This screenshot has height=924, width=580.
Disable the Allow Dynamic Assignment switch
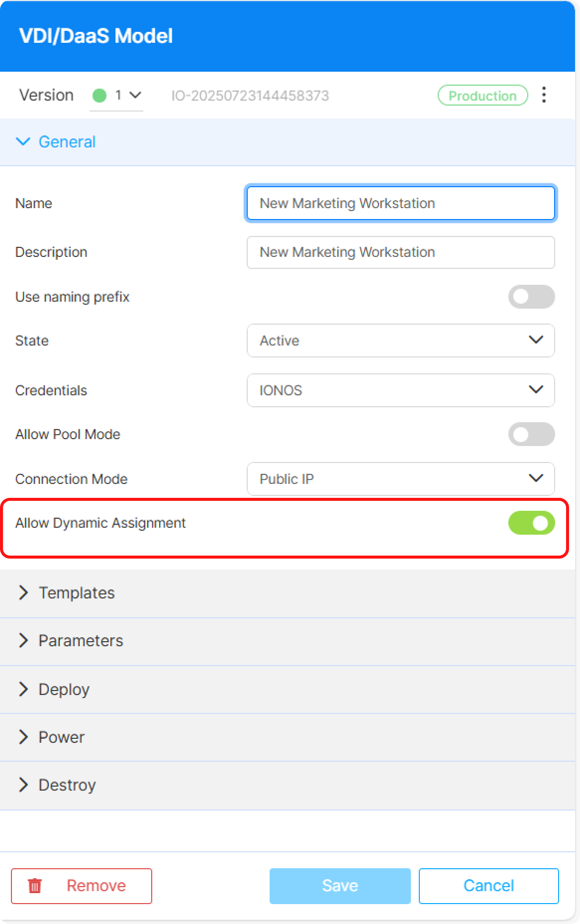[x=531, y=523]
